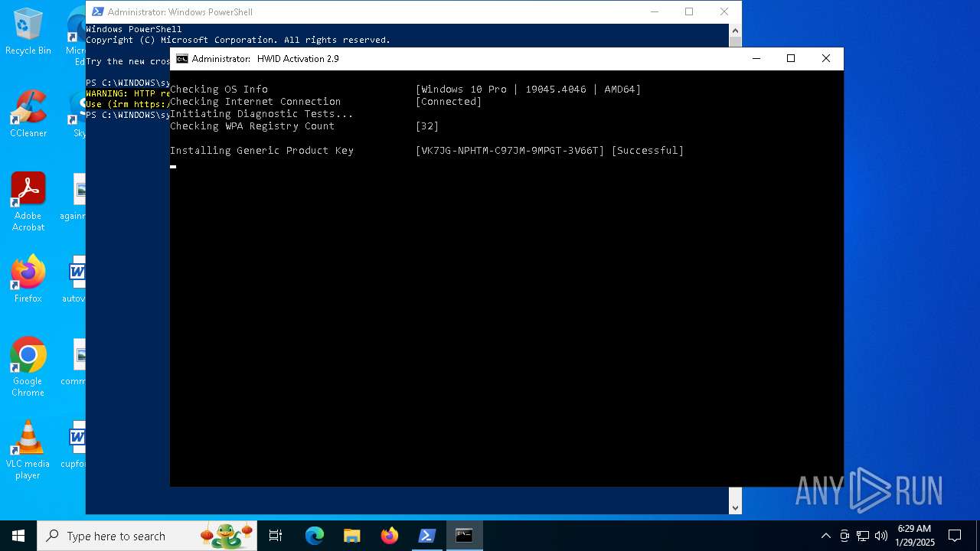Open the Adobe Acrobat desktop shortcut
Screen dimensions: 980x551
[x=28, y=202]
